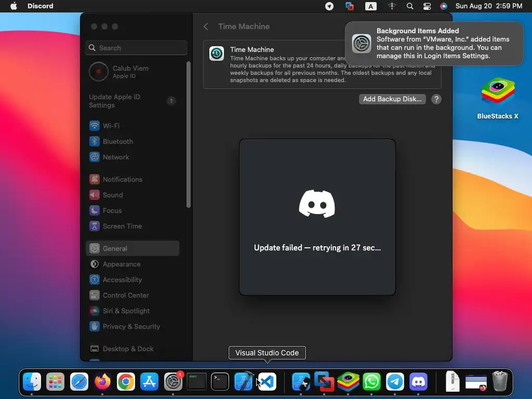Click the location services menu bar icon

click(x=329, y=6)
